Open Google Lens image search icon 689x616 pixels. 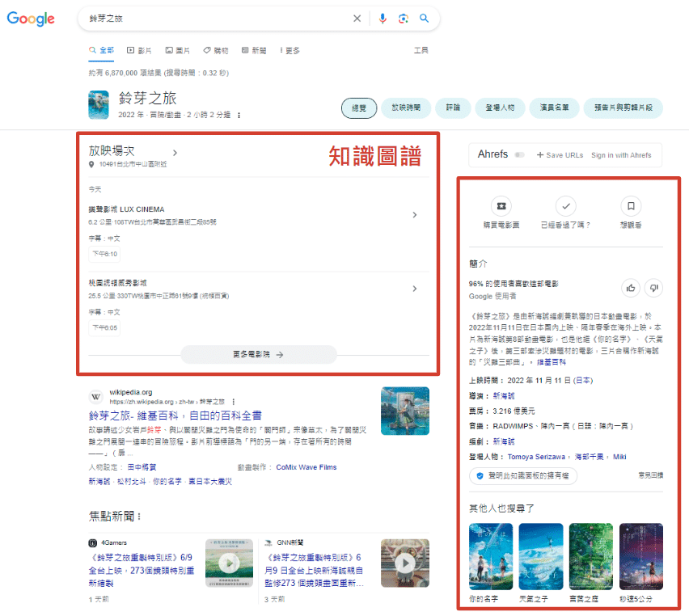[404, 19]
